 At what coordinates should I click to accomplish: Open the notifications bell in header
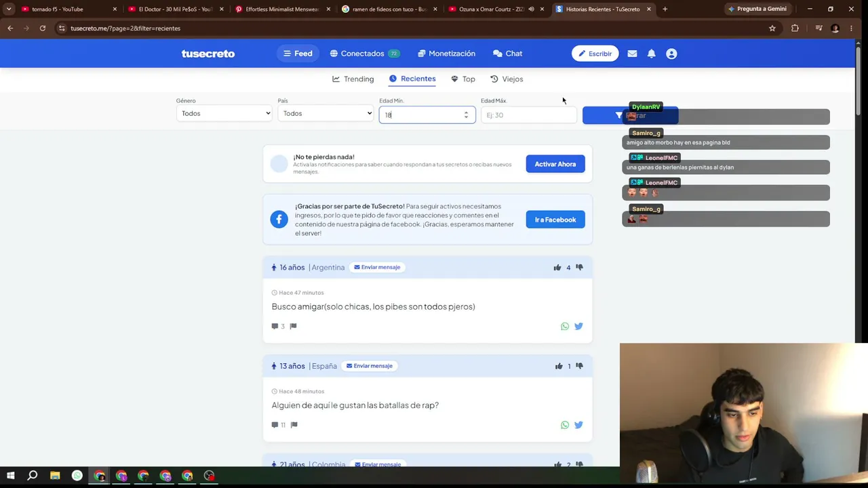pyautogui.click(x=651, y=54)
